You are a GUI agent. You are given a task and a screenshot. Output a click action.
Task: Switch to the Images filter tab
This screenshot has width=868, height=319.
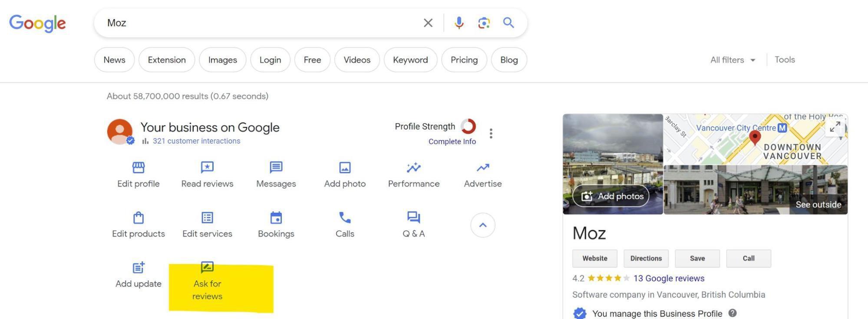tap(222, 60)
